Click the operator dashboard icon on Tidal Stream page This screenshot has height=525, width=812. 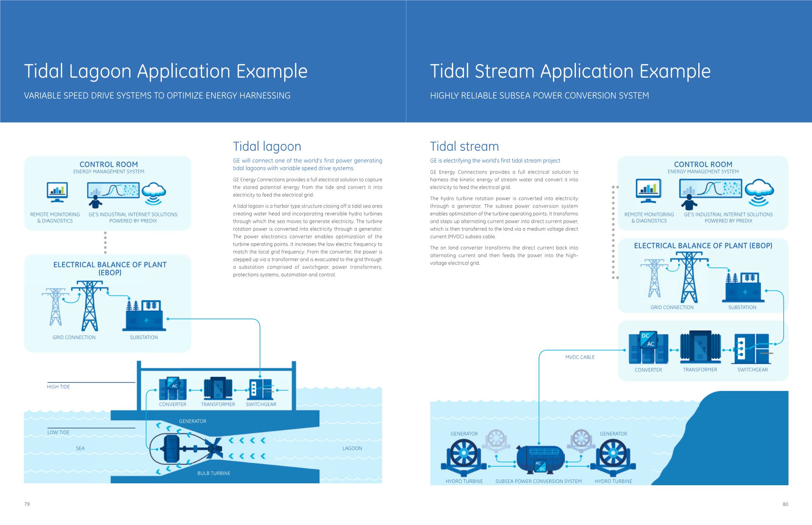pyautogui.click(x=710, y=194)
